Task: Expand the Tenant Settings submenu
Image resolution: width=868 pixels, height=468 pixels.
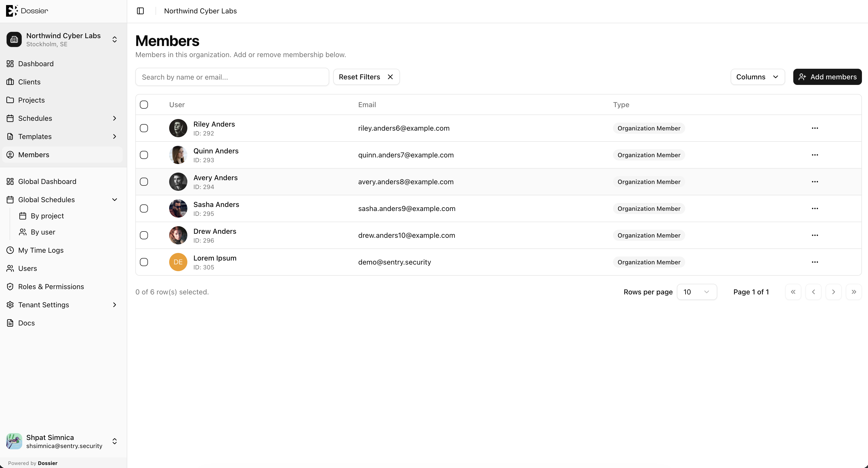Action: click(x=115, y=305)
